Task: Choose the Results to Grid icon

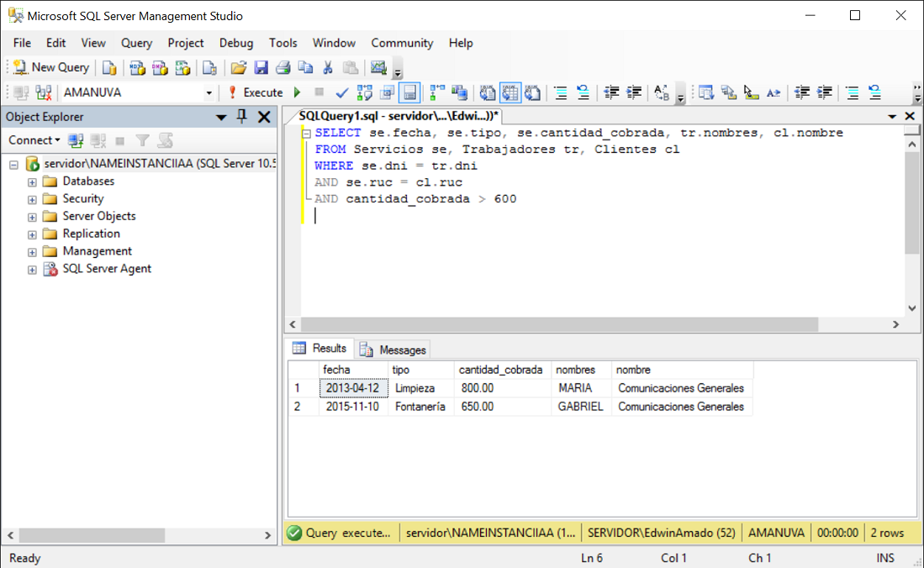Action: pos(511,92)
